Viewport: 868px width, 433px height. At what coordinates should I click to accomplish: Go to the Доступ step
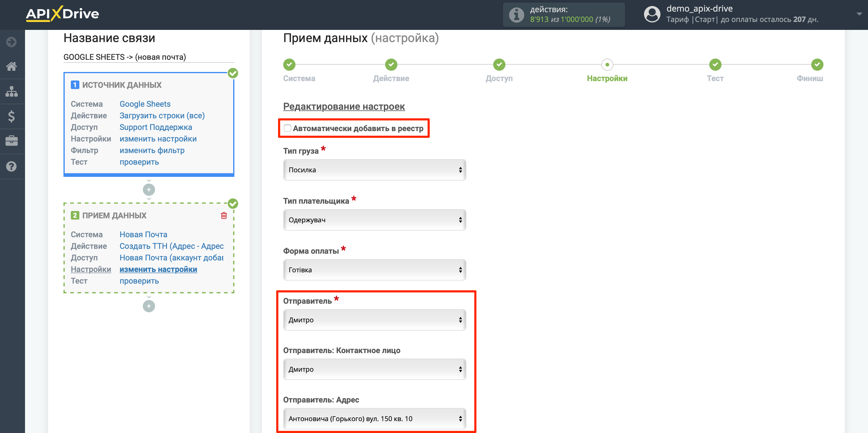(499, 64)
